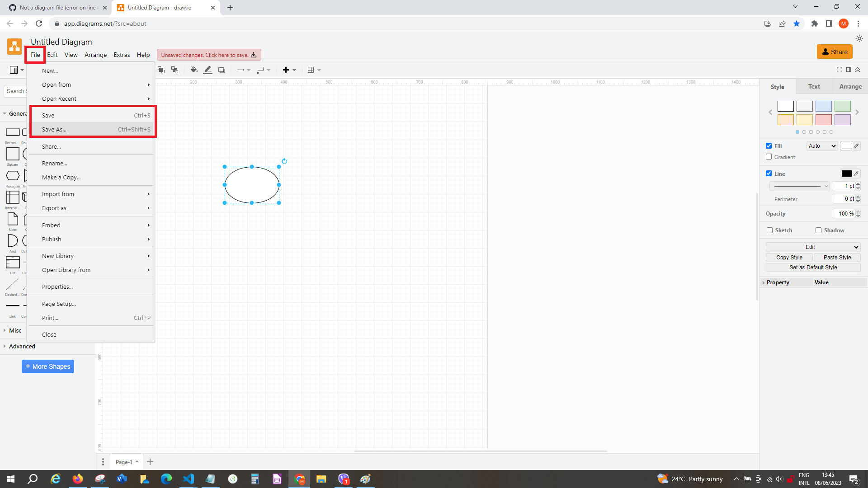Click the Unsaved changes save banner
Image resolution: width=868 pixels, height=488 pixels.
pos(208,55)
